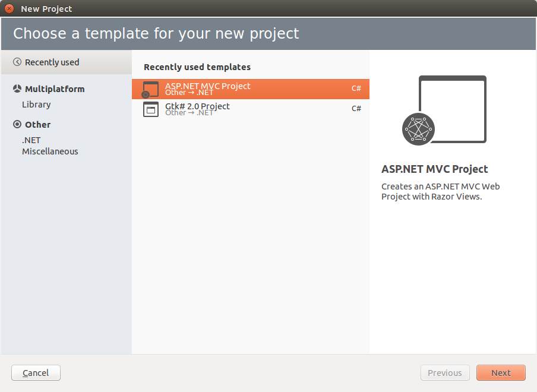This screenshot has height=392, width=537.
Task: Open the Miscellaneous template category
Action: point(50,151)
